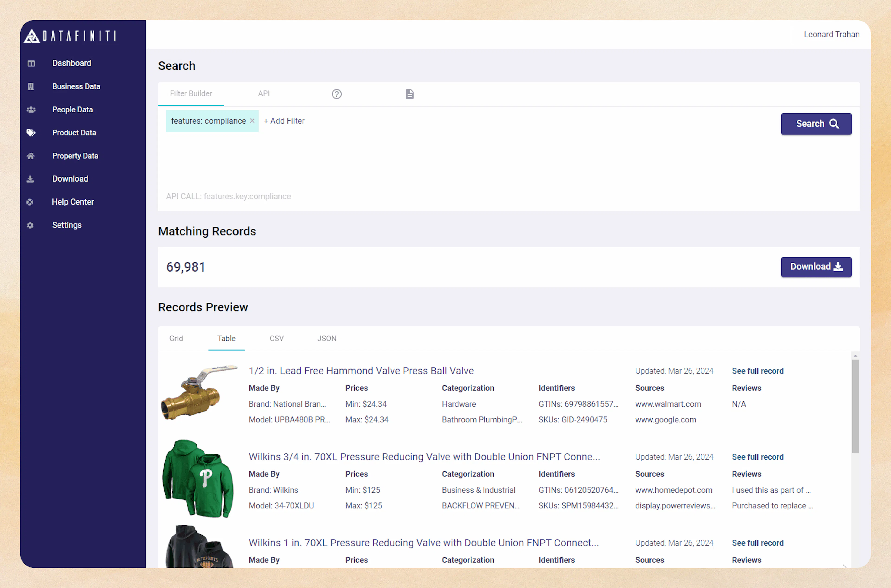Click the records preview scrollbar
The width and height of the screenshot is (891, 588).
point(855,405)
